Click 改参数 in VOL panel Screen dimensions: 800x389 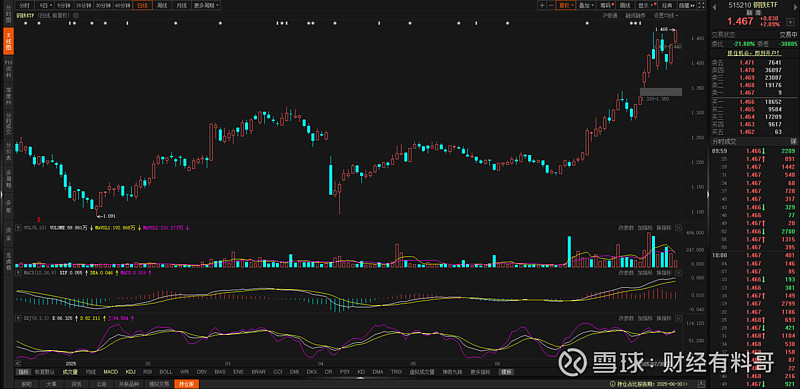tap(626, 227)
